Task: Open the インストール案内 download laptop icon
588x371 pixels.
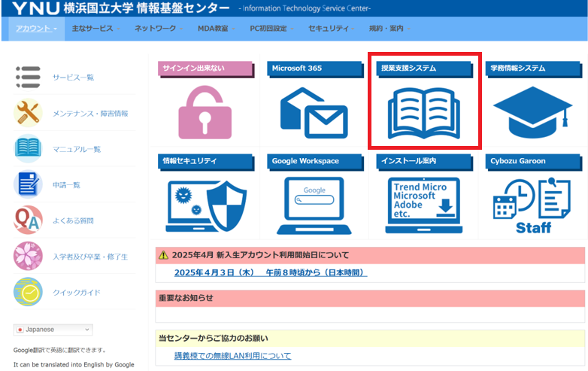Action: pyautogui.click(x=424, y=205)
